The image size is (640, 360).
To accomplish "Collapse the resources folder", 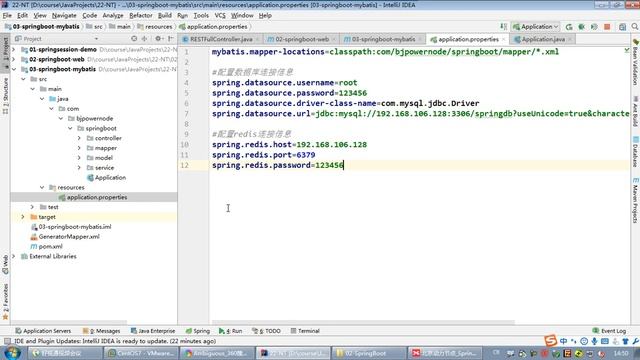I will tap(42, 187).
